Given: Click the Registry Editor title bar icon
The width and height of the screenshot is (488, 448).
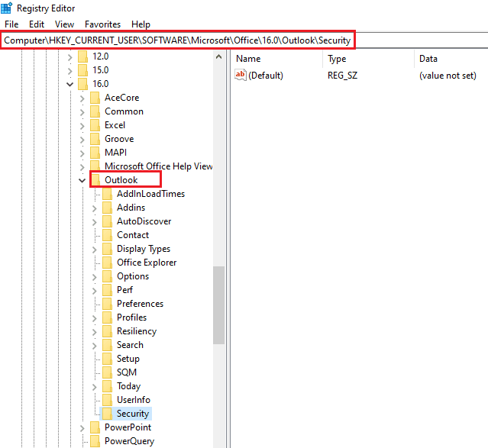Looking at the screenshot, I should 7,8.
